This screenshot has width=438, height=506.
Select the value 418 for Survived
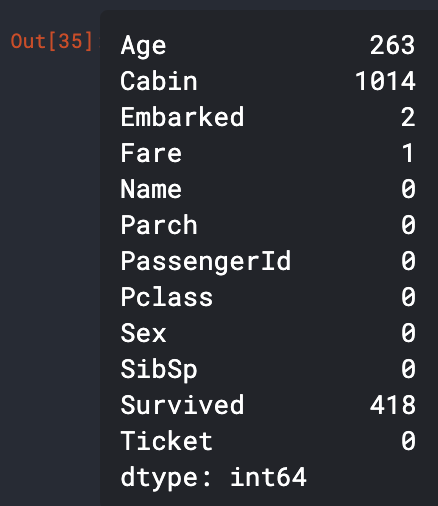tap(393, 405)
